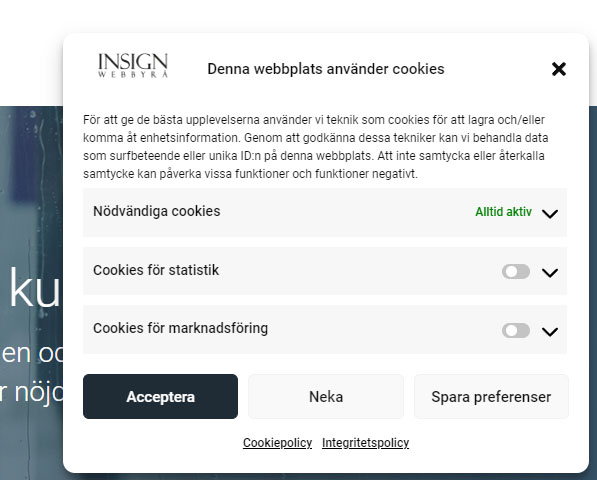Close the cookie dialog with the X
Viewport: 597px width, 480px height.
559,69
